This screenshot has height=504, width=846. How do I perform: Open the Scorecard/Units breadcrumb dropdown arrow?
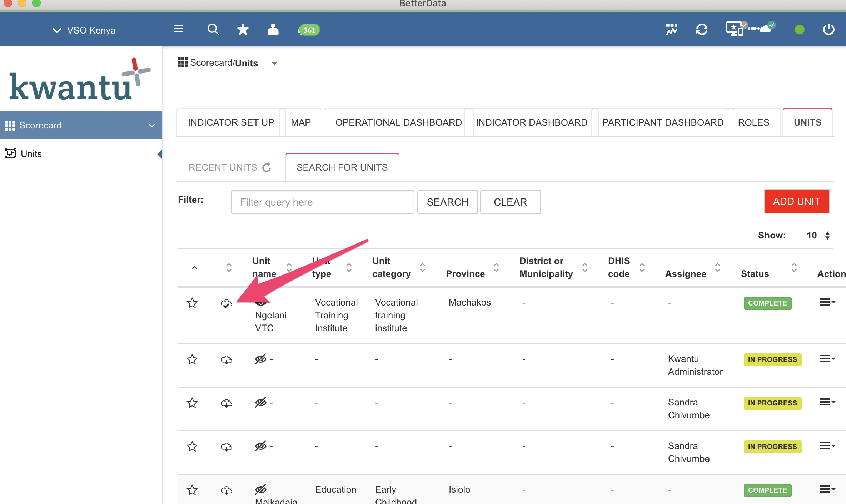(x=274, y=63)
